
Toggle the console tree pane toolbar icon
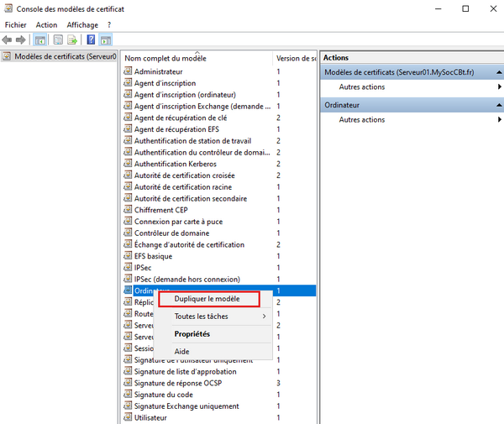[x=39, y=39]
